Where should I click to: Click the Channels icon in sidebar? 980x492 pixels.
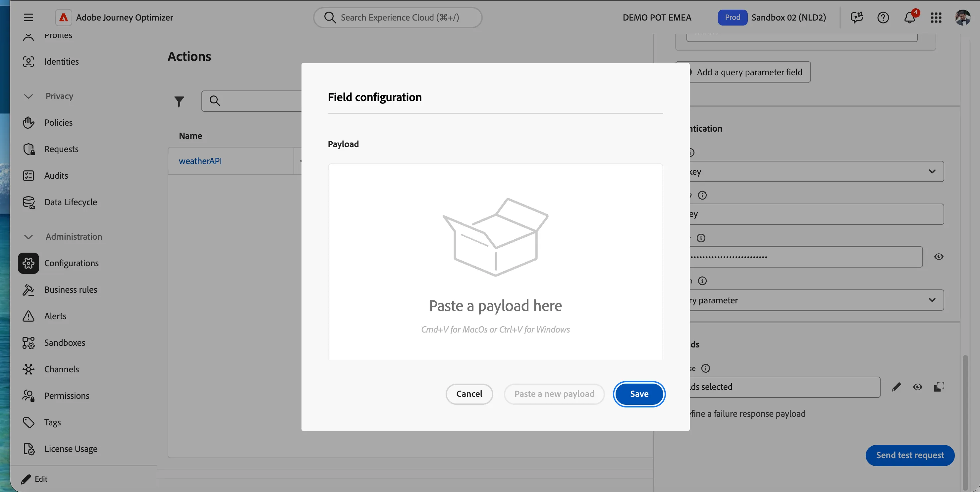[28, 369]
